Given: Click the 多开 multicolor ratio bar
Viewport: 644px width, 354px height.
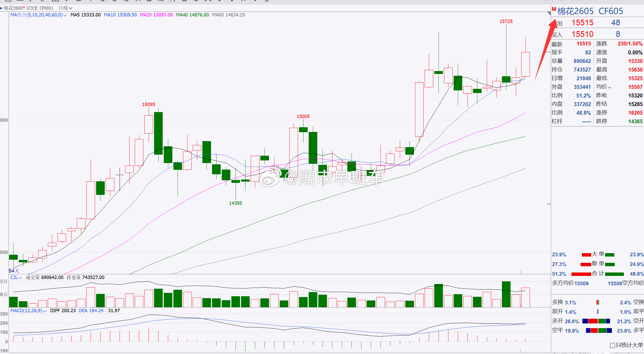Looking at the screenshot, I should [596, 321].
